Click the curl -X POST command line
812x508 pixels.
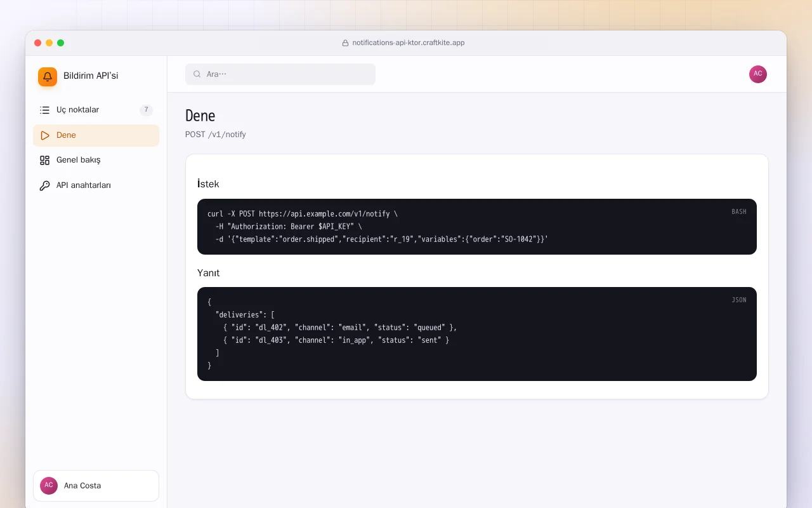pos(303,214)
